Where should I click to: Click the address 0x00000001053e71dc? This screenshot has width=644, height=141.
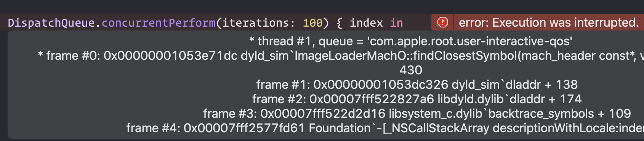coord(170,56)
